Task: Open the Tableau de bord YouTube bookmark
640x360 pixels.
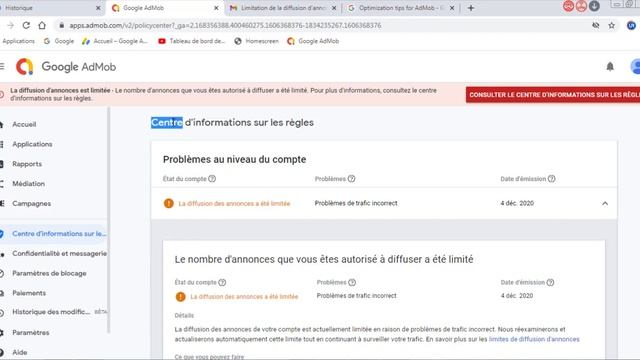Action: (192, 41)
